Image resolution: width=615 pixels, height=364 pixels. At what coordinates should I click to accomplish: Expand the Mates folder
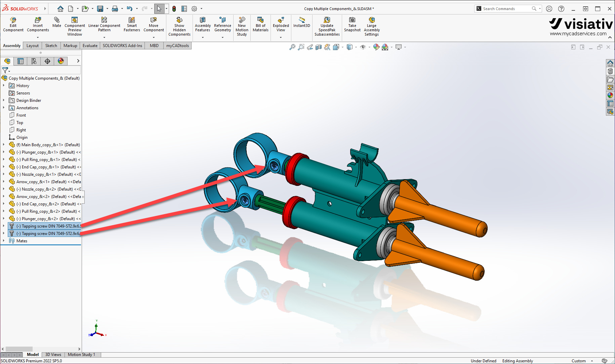tap(4, 241)
